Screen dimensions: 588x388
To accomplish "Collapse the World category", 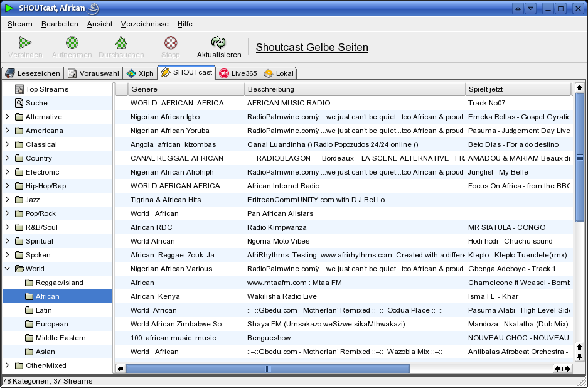I will [8, 269].
